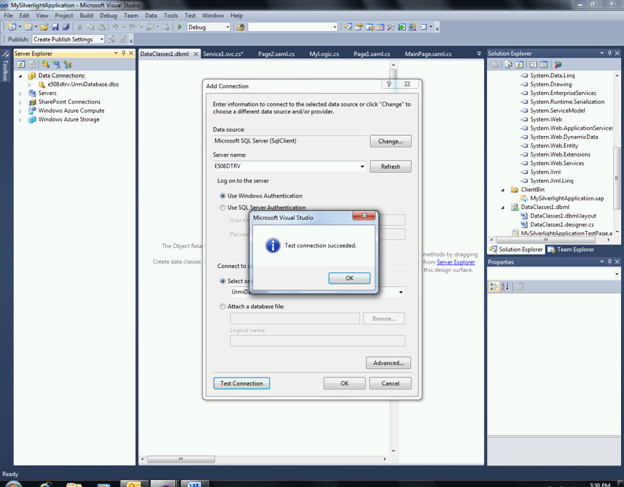Click the Advanced... button
The height and width of the screenshot is (487, 624).
388,363
